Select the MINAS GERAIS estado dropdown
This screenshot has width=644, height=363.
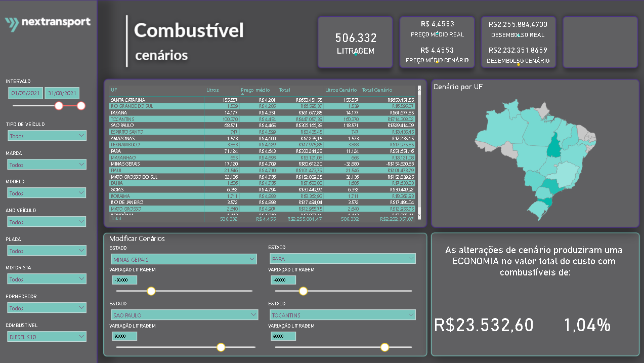click(x=184, y=259)
